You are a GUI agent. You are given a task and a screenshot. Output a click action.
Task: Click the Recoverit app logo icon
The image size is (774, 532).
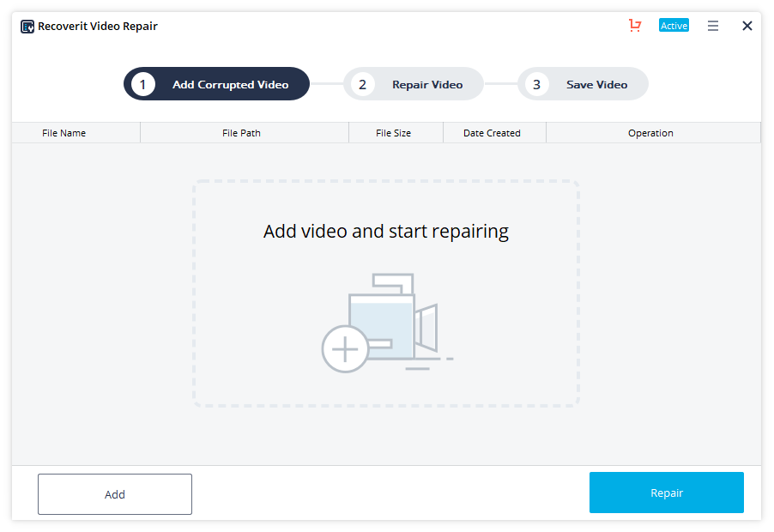[x=27, y=26]
